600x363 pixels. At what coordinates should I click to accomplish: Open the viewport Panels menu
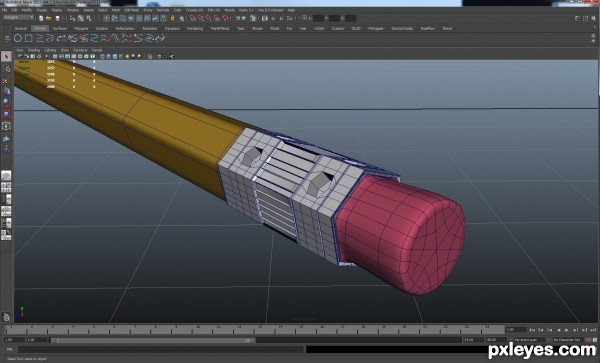click(97, 50)
